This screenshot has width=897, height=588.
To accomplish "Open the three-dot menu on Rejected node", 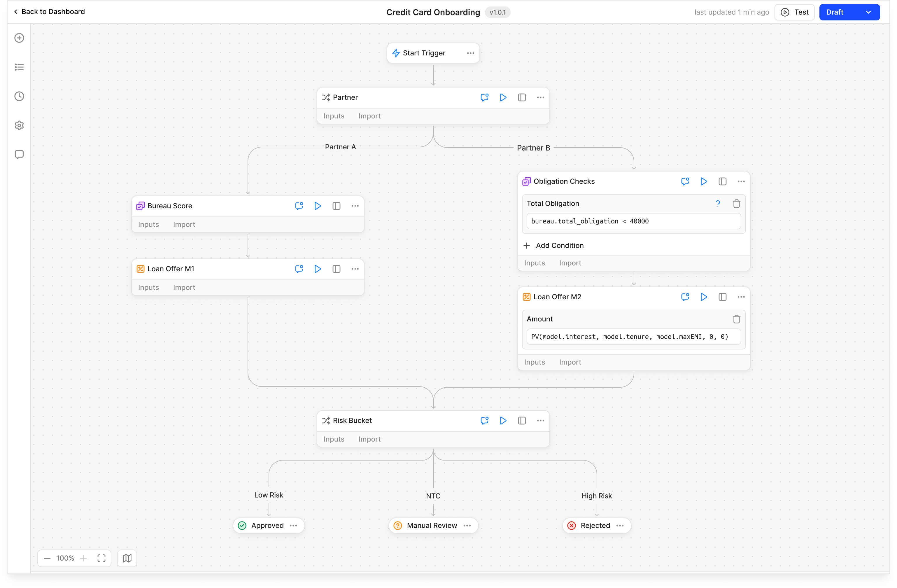I will [x=620, y=525].
